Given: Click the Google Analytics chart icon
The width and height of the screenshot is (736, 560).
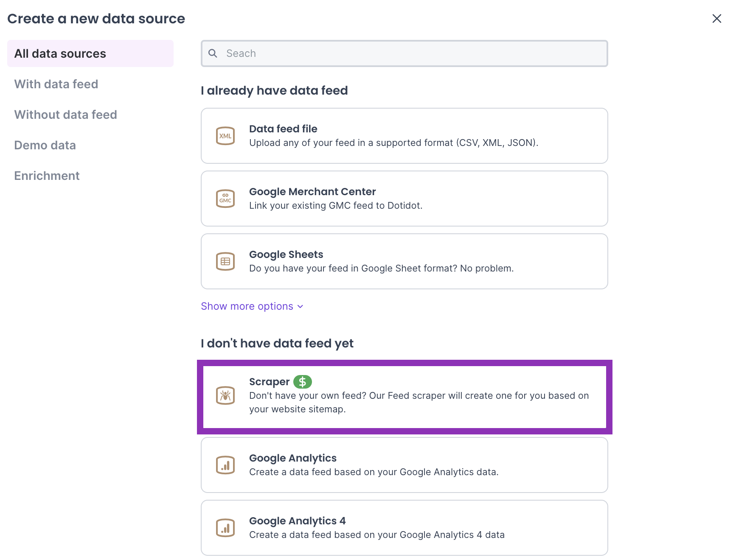Looking at the screenshot, I should tap(225, 465).
